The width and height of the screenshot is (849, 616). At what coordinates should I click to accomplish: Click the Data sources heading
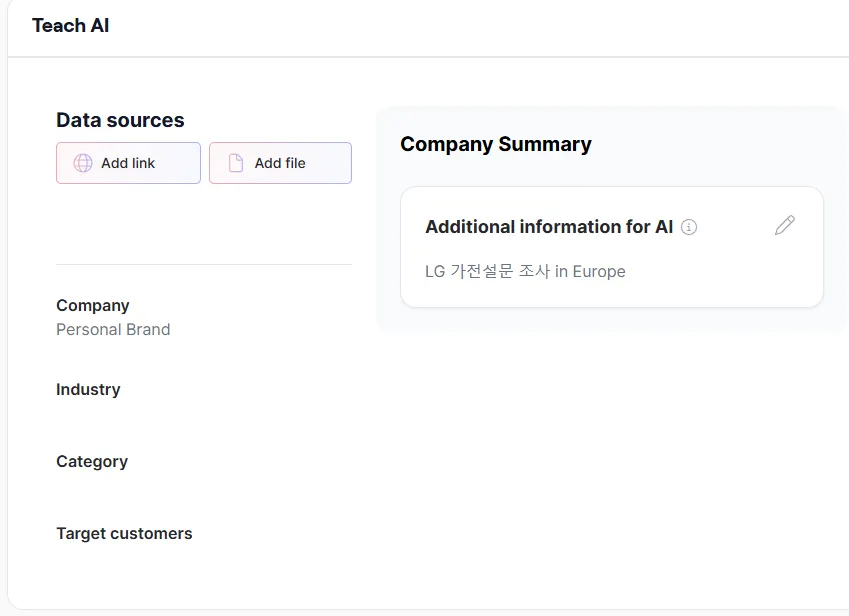pos(120,120)
